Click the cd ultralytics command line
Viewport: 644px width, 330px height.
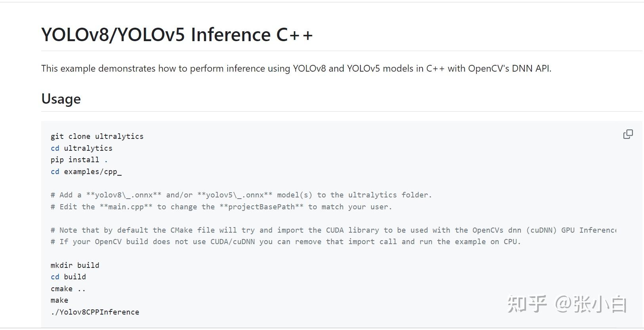pos(82,148)
